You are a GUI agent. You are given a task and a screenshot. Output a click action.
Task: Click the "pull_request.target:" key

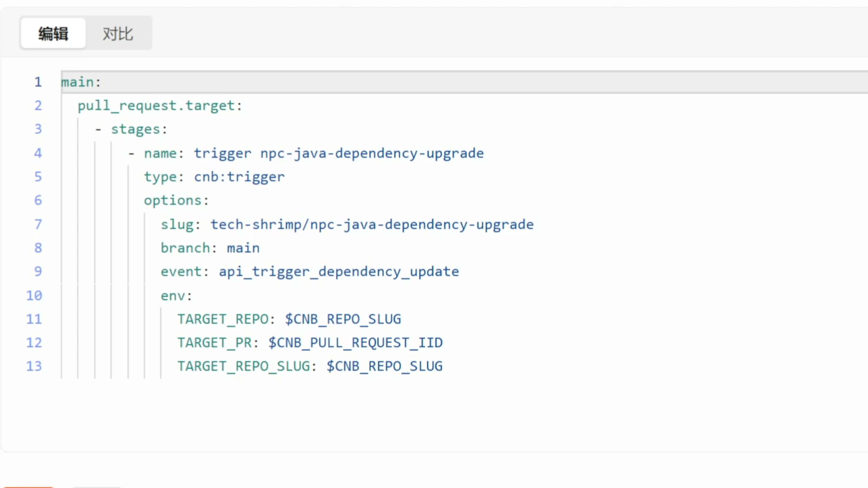coord(160,106)
